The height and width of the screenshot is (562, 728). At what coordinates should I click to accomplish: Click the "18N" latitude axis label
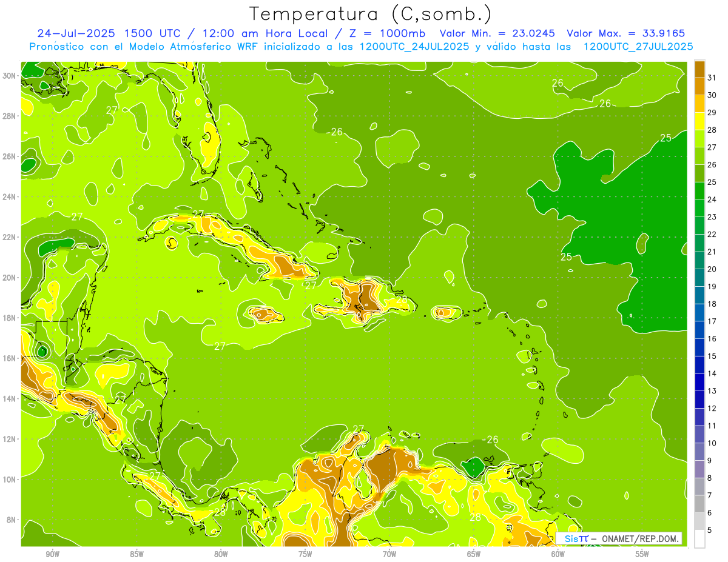[x=9, y=318]
